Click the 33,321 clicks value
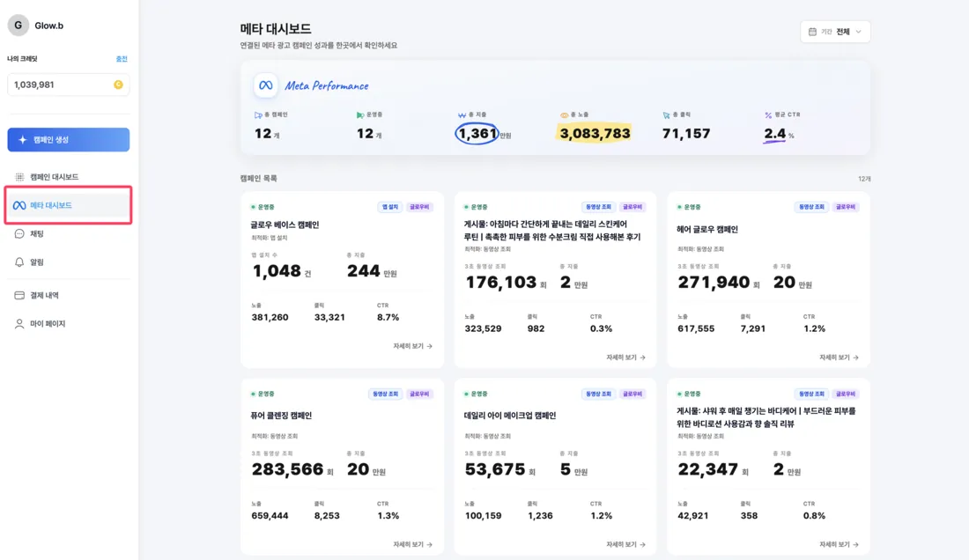This screenshot has height=560, width=969. click(329, 317)
